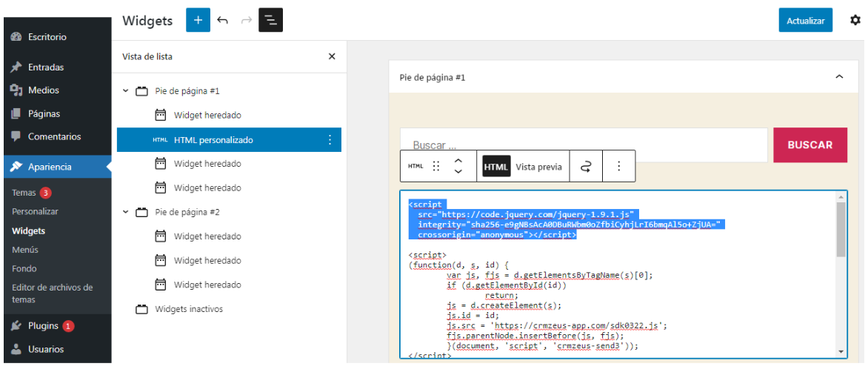The image size is (868, 375).
Task: Click the move up arrow in block toolbar
Action: coord(458,161)
